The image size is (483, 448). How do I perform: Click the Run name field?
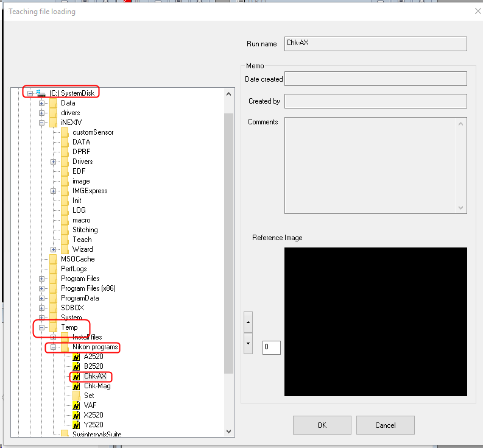(375, 43)
